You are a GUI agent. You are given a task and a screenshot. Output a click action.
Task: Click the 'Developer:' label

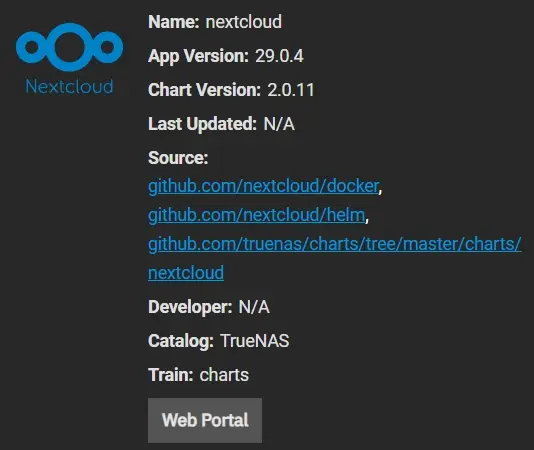[190, 307]
